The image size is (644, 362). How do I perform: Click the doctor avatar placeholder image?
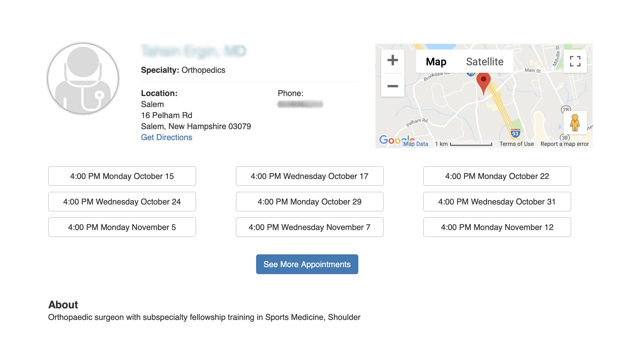[x=83, y=79]
